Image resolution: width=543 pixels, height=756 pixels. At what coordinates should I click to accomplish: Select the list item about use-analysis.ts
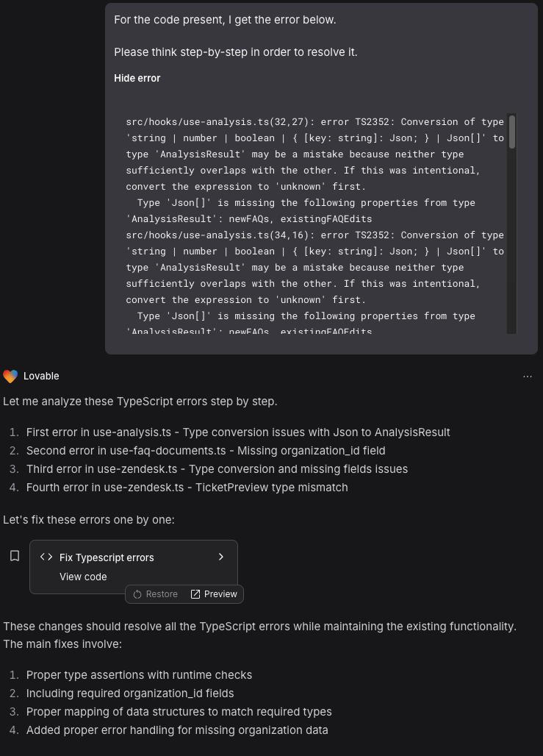[x=238, y=432]
